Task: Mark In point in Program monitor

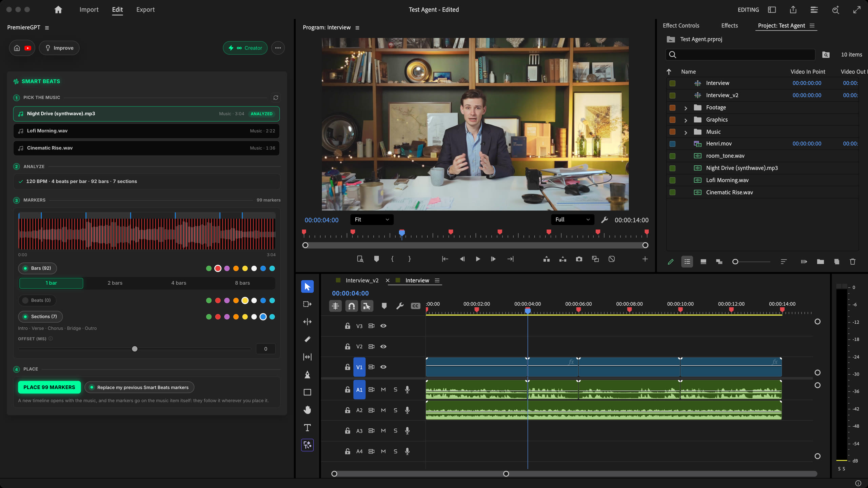Action: [x=392, y=259]
